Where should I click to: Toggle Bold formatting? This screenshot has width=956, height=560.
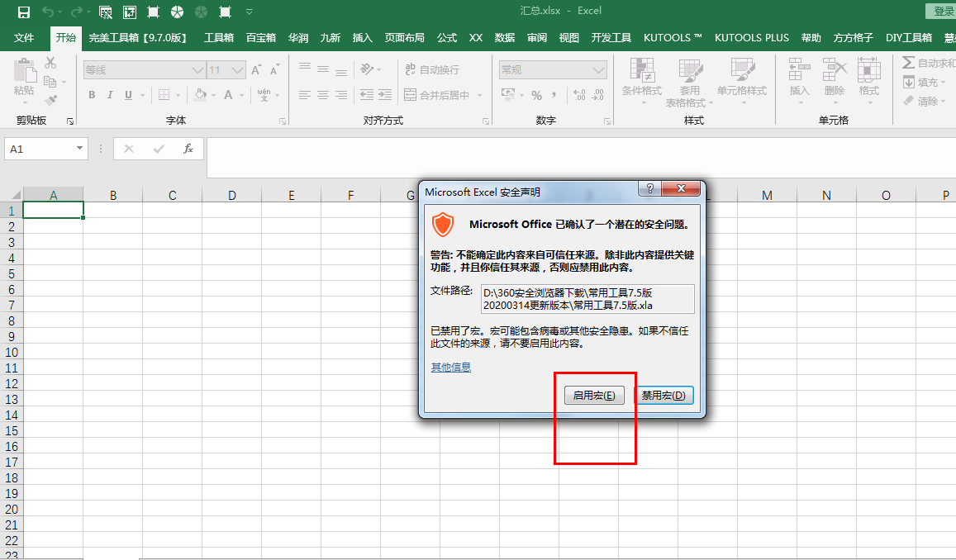point(92,94)
